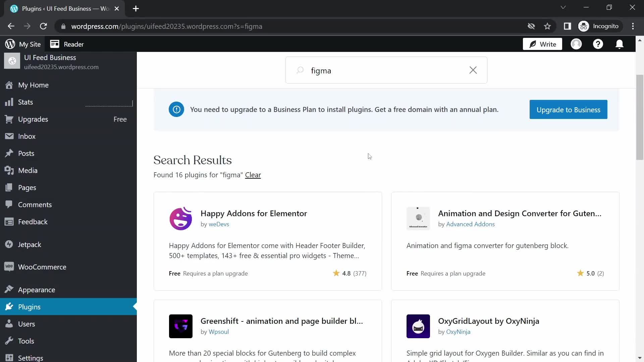644x362 pixels.
Task: Open a new browser tab
Action: pyautogui.click(x=136, y=9)
